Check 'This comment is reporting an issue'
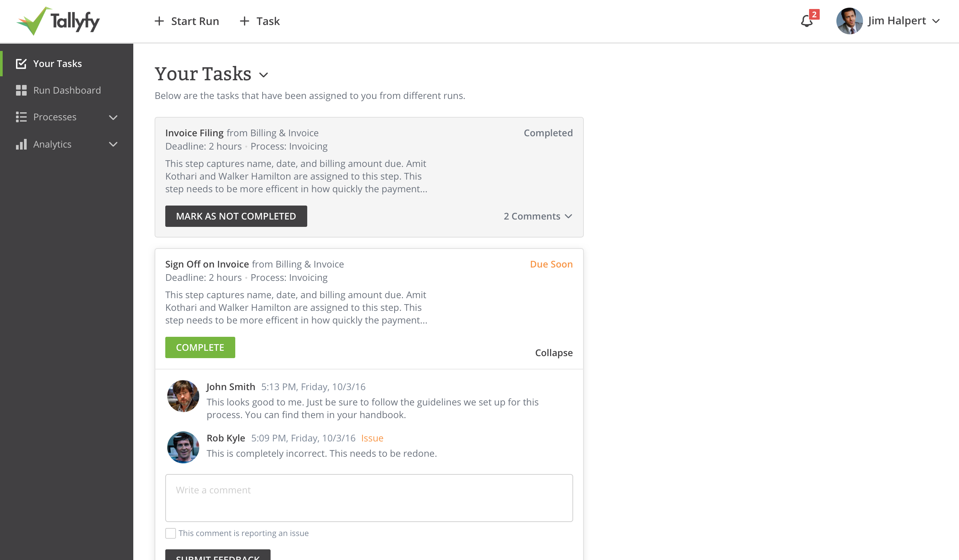Screen dimensions: 959x560 170,533
